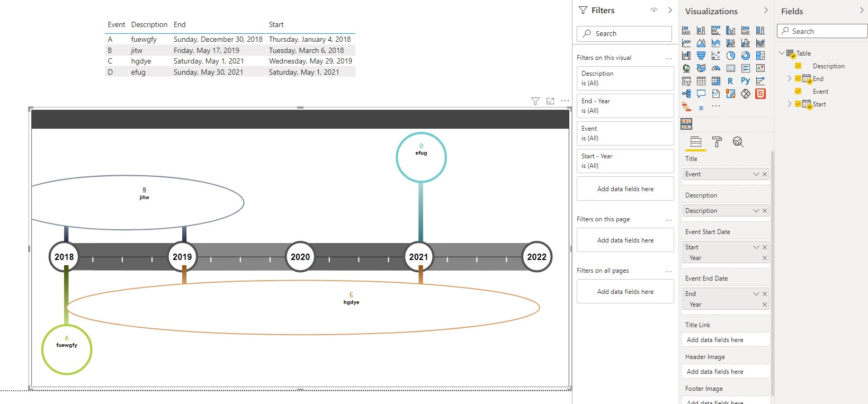Open focus mode for the timeline visual

pyautogui.click(x=550, y=101)
